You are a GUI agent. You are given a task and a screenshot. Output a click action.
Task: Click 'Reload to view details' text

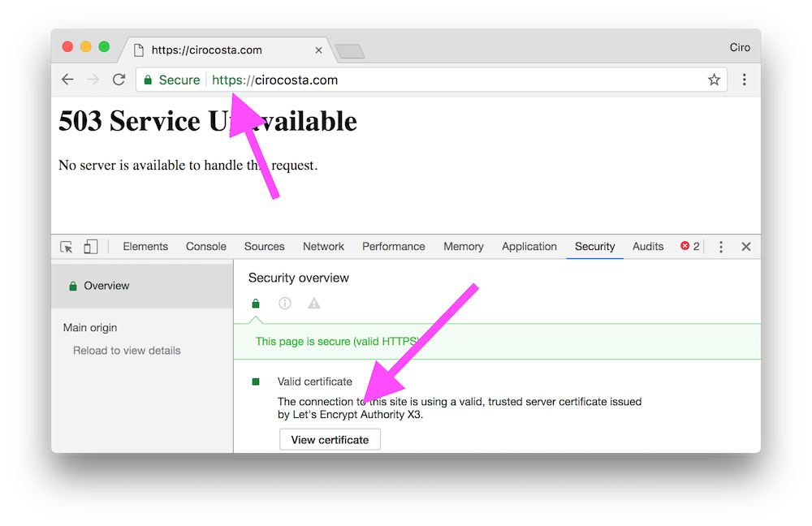[x=127, y=351]
